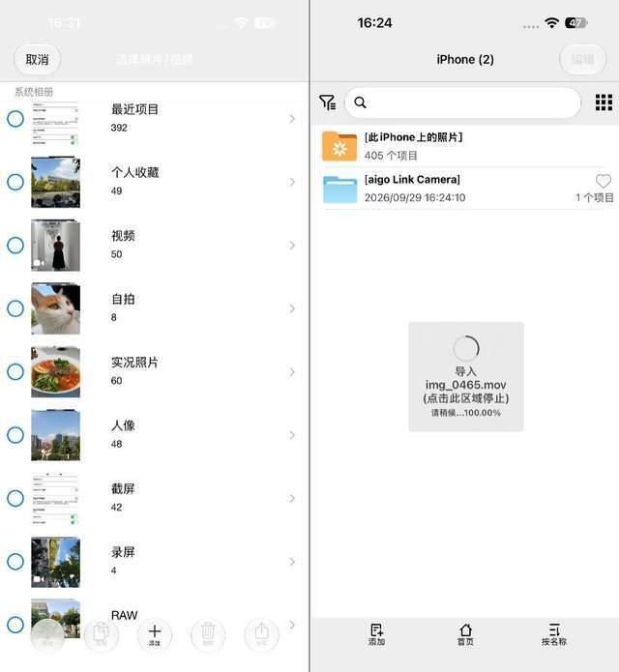
Task: Tap the 截屏 album name
Action: [123, 488]
